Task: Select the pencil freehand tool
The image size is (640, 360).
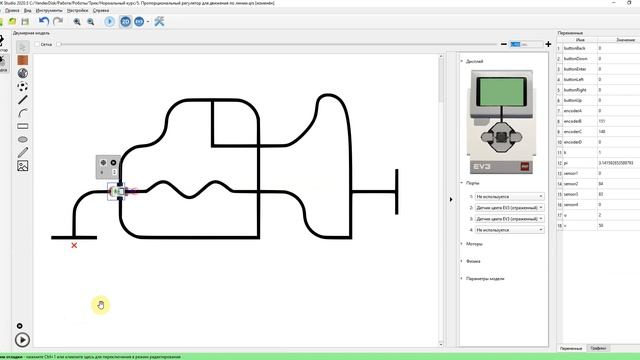Action: point(23,152)
